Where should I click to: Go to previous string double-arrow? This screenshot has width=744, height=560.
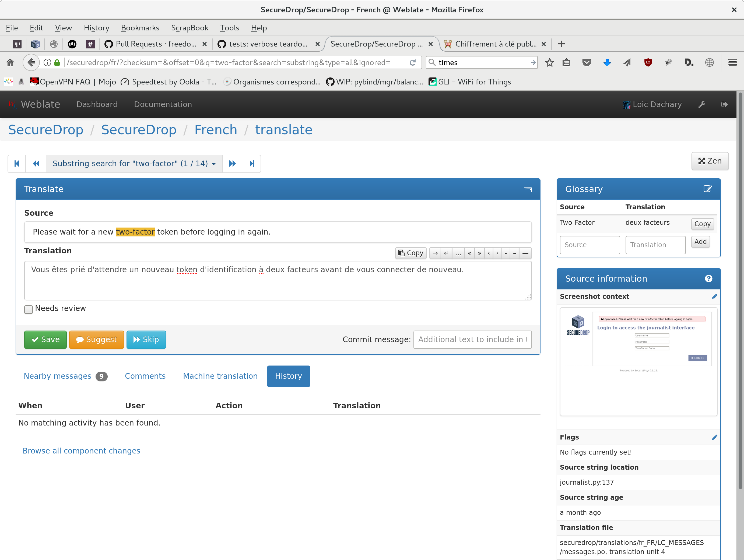(36, 164)
